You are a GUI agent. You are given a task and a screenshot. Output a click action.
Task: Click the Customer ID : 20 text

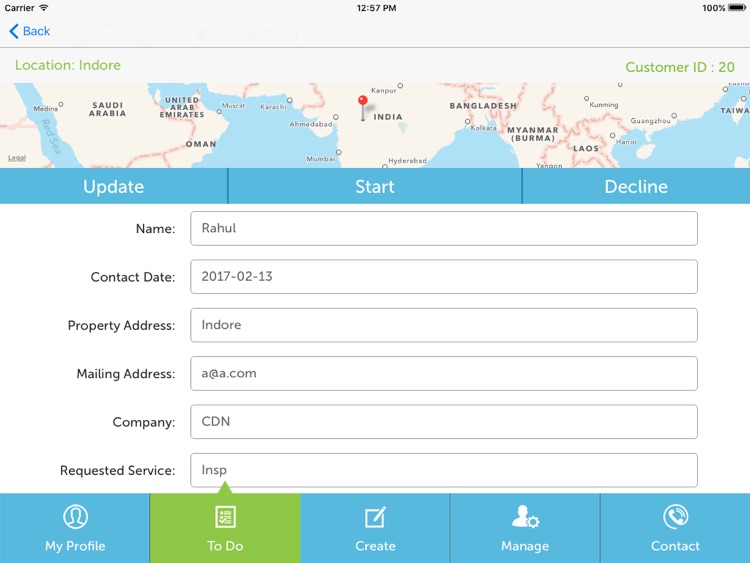[680, 67]
